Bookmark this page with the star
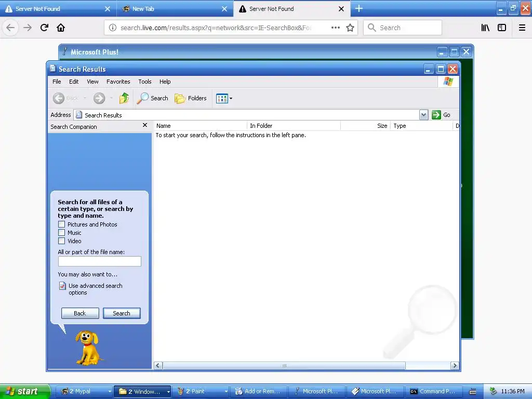Viewport: 532px width, 399px height. coord(350,28)
